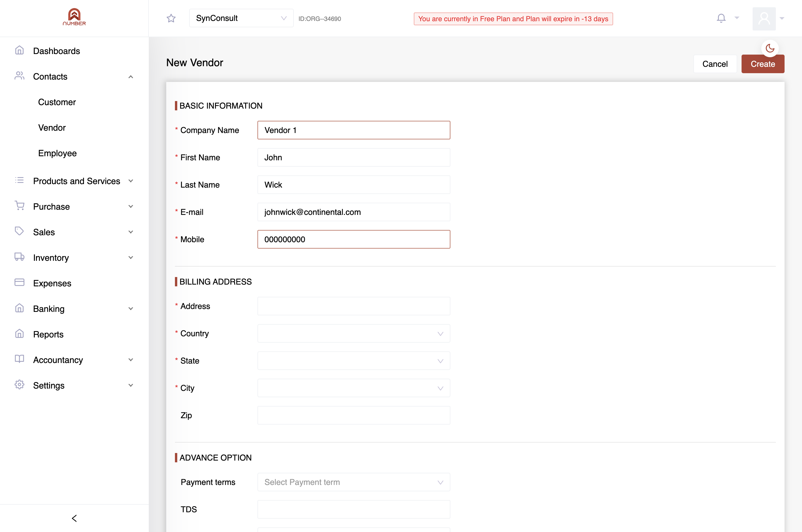Open Vendor under Contacts
The height and width of the screenshot is (532, 802).
point(52,128)
